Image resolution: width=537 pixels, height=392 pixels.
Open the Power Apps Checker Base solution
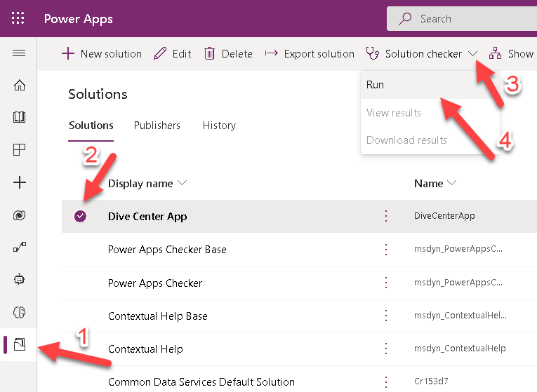pyautogui.click(x=167, y=250)
